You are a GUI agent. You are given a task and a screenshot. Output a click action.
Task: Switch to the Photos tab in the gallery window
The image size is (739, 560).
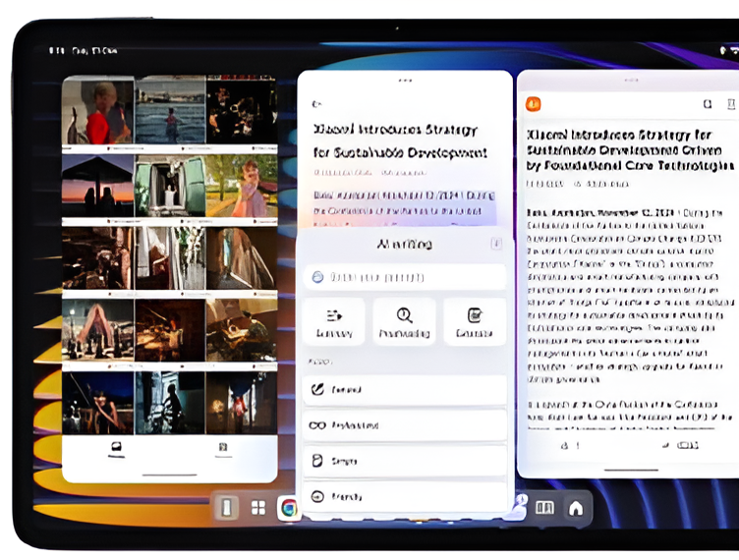tap(116, 449)
